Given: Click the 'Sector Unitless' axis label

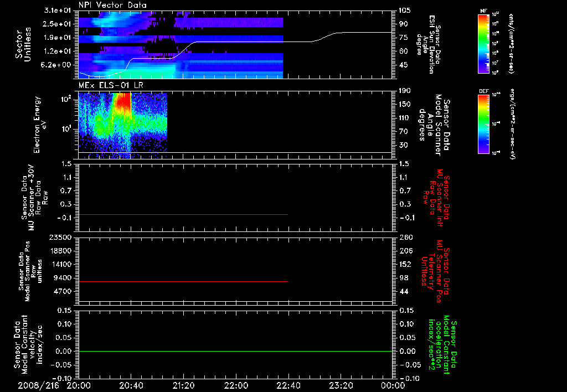Looking at the screenshot, I should pyautogui.click(x=23, y=44).
